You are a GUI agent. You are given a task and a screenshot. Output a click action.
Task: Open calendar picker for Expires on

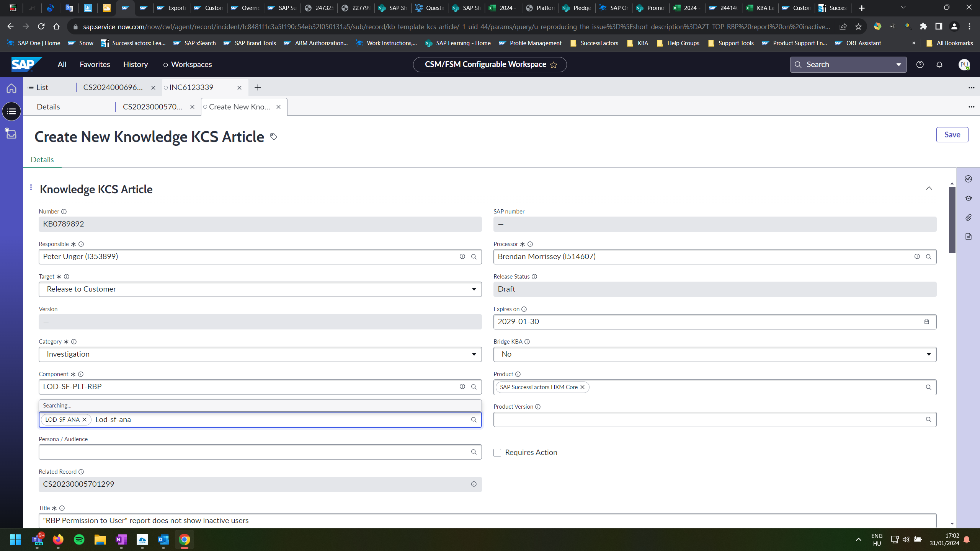(927, 322)
